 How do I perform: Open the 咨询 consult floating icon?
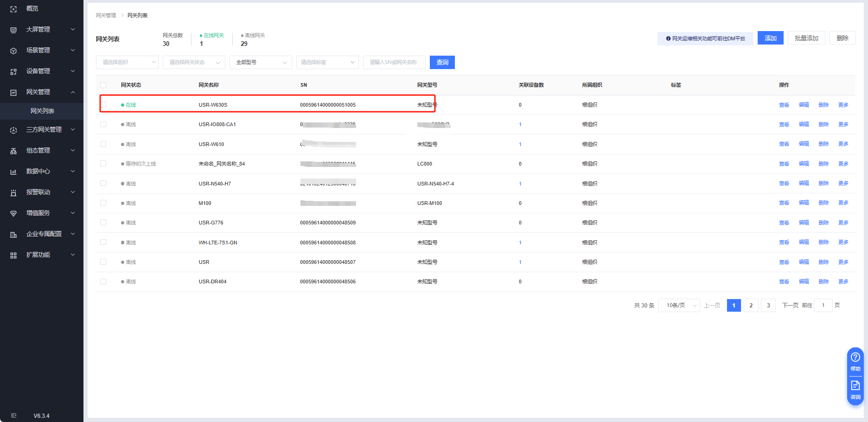point(855,390)
